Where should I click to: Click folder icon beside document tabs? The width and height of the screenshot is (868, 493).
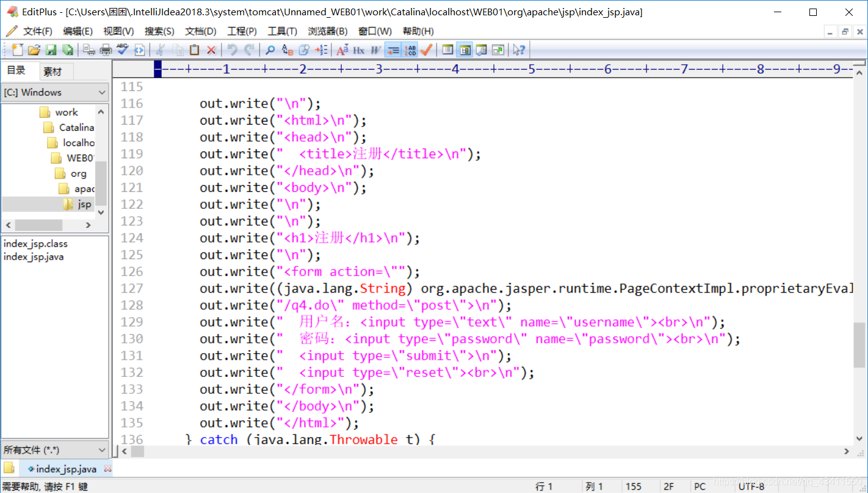click(x=9, y=469)
